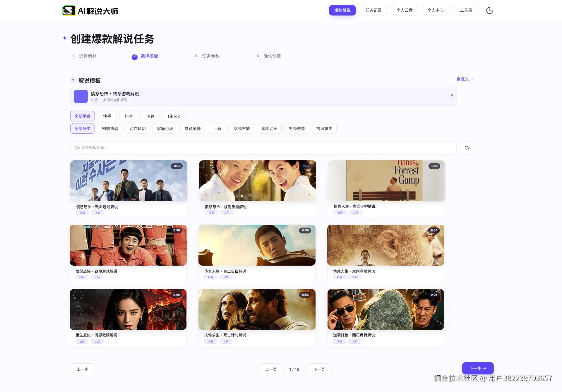Enable the TikTok platform filter
The width and height of the screenshot is (562, 392).
tap(173, 116)
